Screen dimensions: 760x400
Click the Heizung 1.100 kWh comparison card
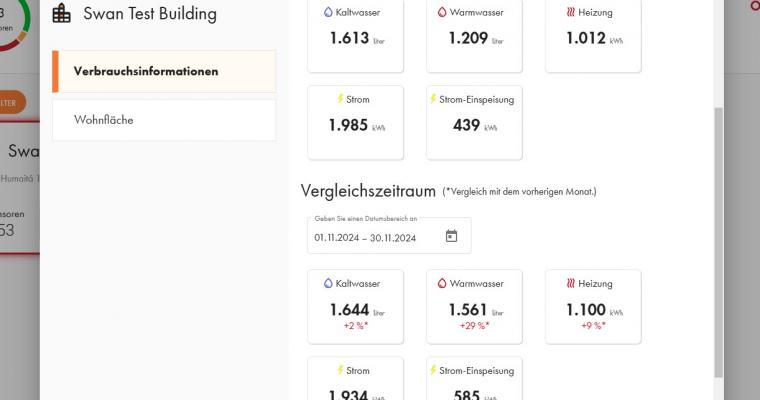(x=593, y=307)
